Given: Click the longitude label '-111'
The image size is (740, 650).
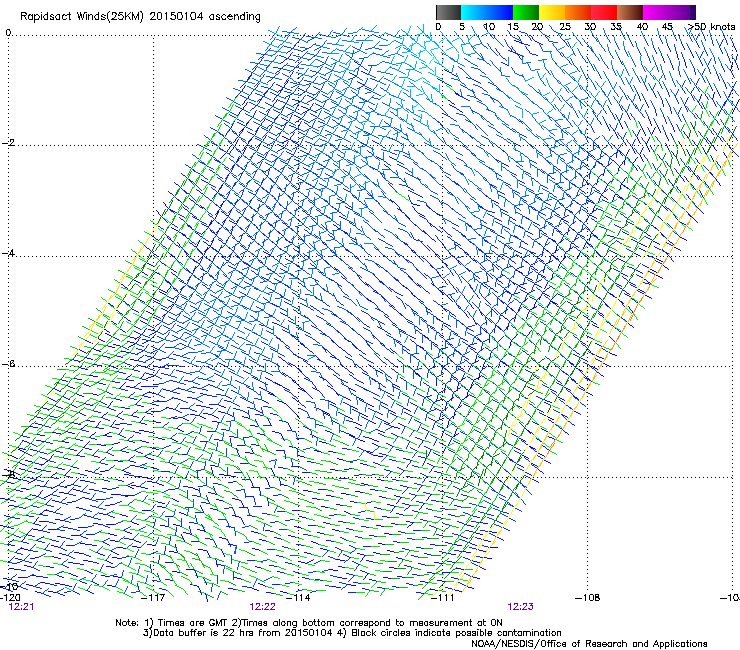Looking at the screenshot, I should pyautogui.click(x=443, y=598).
